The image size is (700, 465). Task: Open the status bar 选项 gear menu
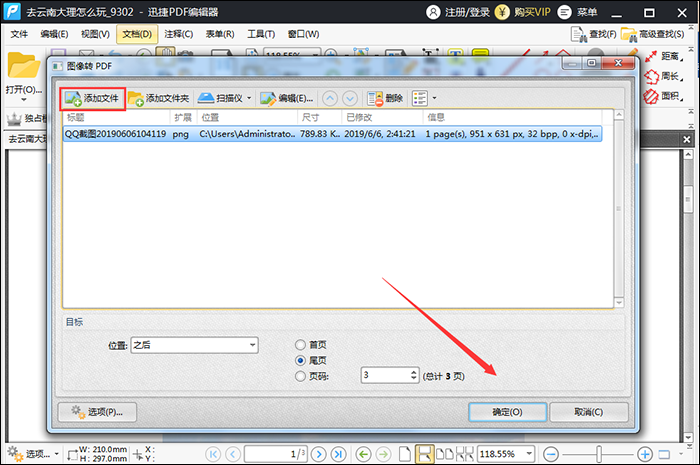pyautogui.click(x=33, y=454)
